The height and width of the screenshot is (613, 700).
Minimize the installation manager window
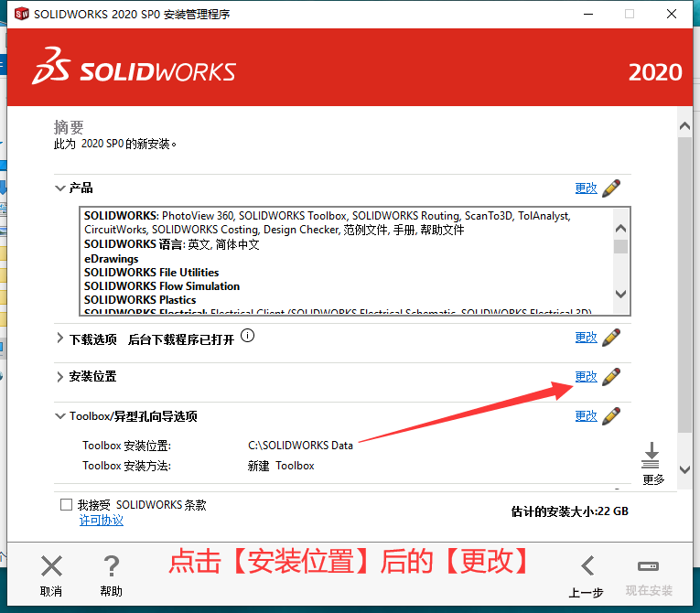coord(588,14)
